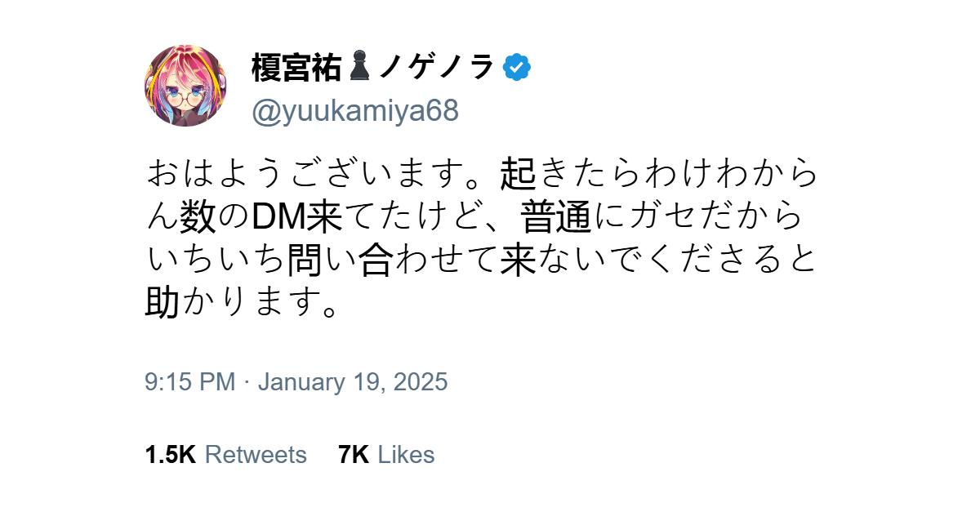Image resolution: width=980 pixels, height=512 pixels.
Task: Open the anime-girl profile avatar
Action: click(x=185, y=86)
